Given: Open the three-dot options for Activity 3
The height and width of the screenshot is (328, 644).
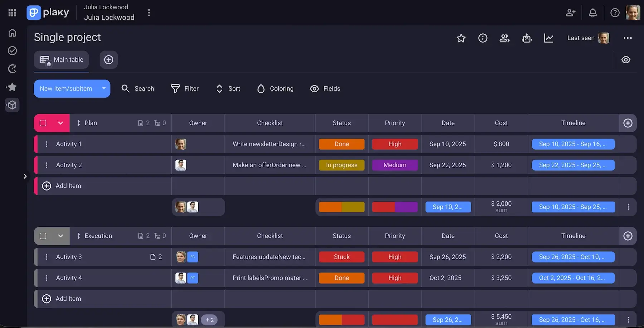Looking at the screenshot, I should coord(46,257).
